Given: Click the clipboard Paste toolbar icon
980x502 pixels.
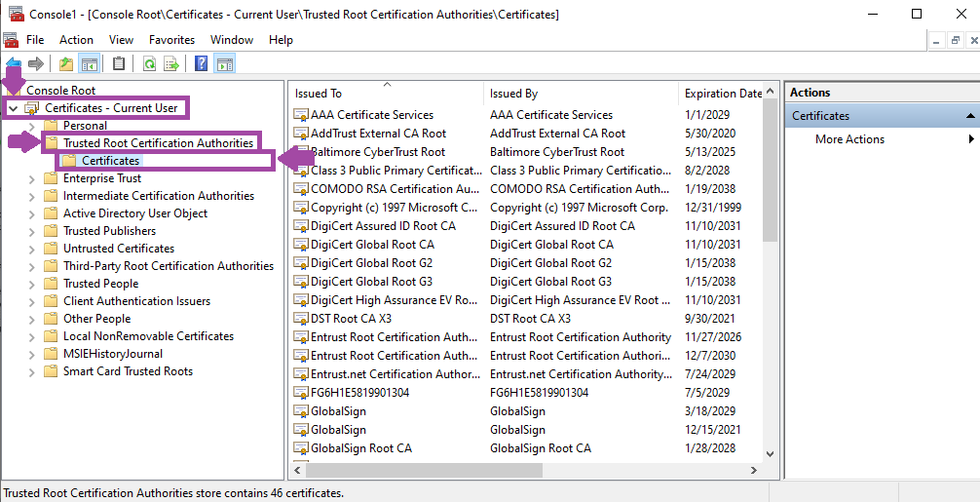Looking at the screenshot, I should tap(119, 63).
